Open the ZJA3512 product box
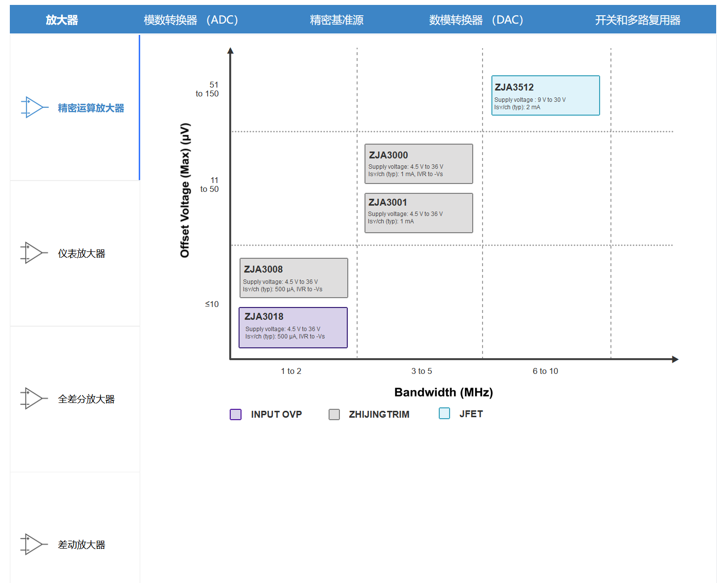 (x=546, y=95)
